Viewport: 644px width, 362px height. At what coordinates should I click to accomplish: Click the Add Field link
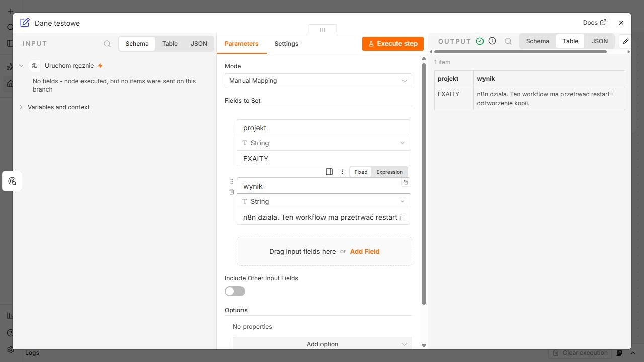click(365, 251)
